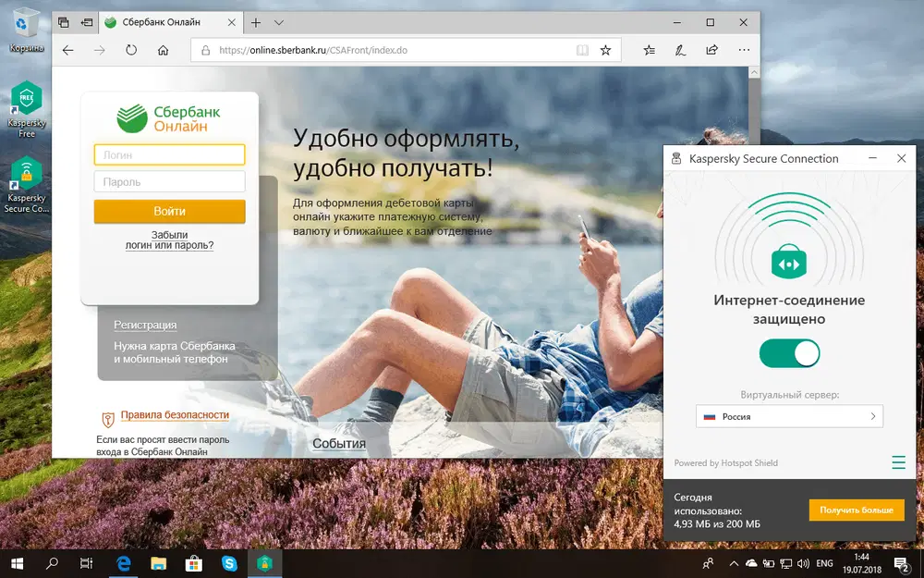
Task: Click inside the Логин input field
Action: tap(169, 154)
